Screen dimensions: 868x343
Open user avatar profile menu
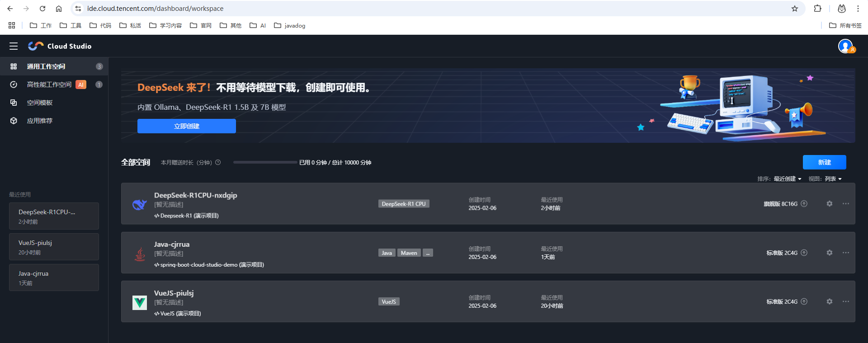tap(846, 46)
